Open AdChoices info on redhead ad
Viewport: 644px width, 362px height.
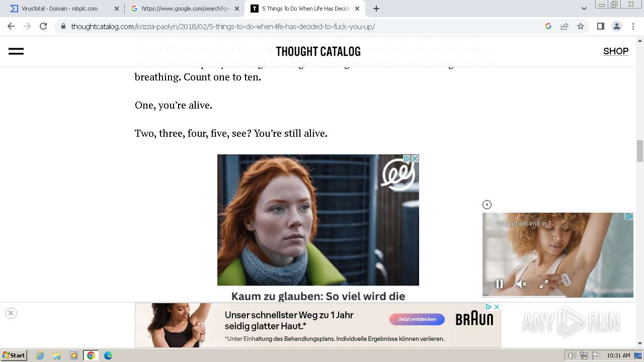tap(408, 158)
